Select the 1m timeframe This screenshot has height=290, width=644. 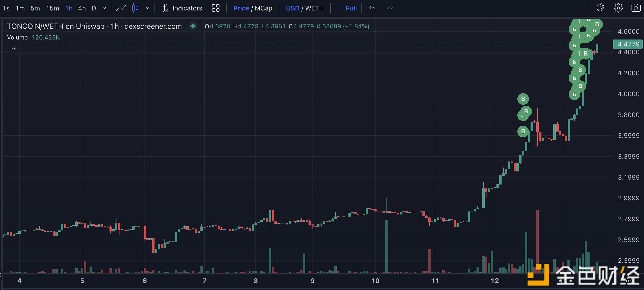click(x=20, y=8)
